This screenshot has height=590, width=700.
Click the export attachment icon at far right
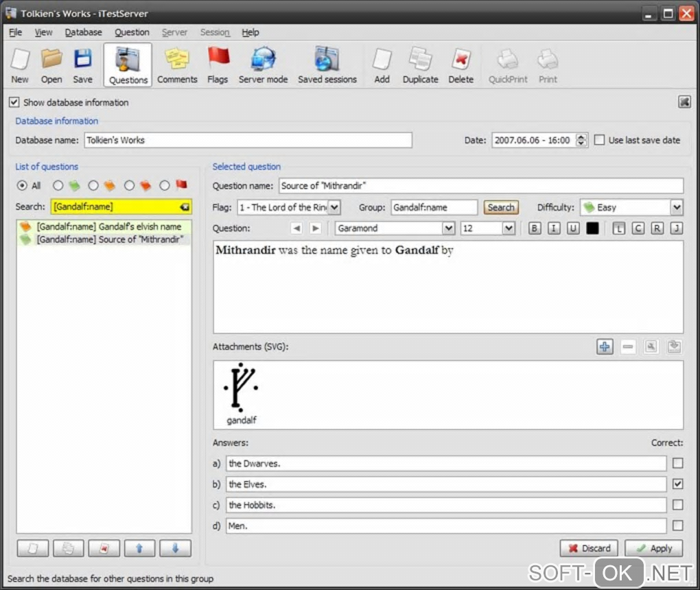[x=674, y=346]
